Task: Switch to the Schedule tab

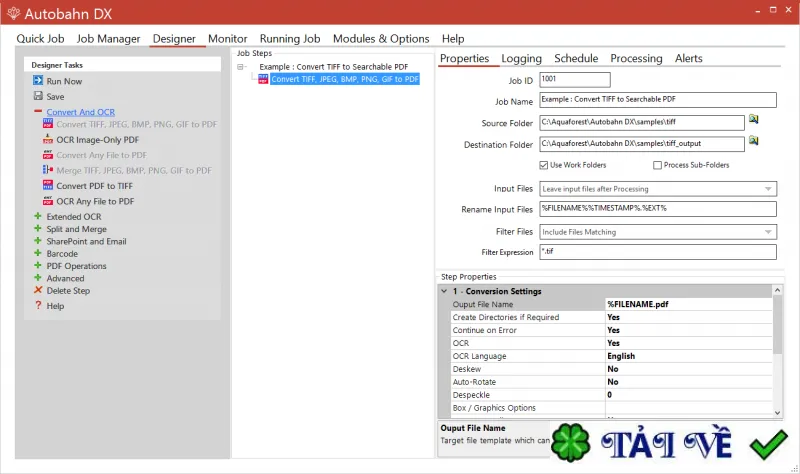Action: [576, 58]
